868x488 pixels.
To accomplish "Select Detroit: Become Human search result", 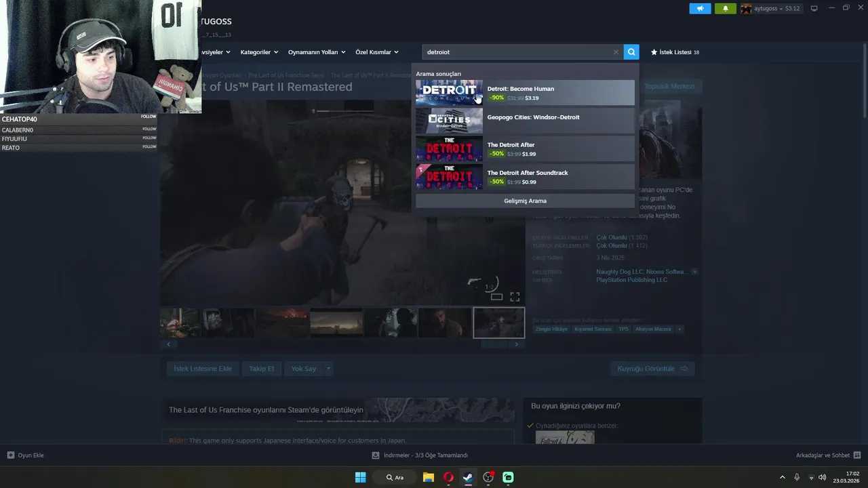I will tap(525, 93).
